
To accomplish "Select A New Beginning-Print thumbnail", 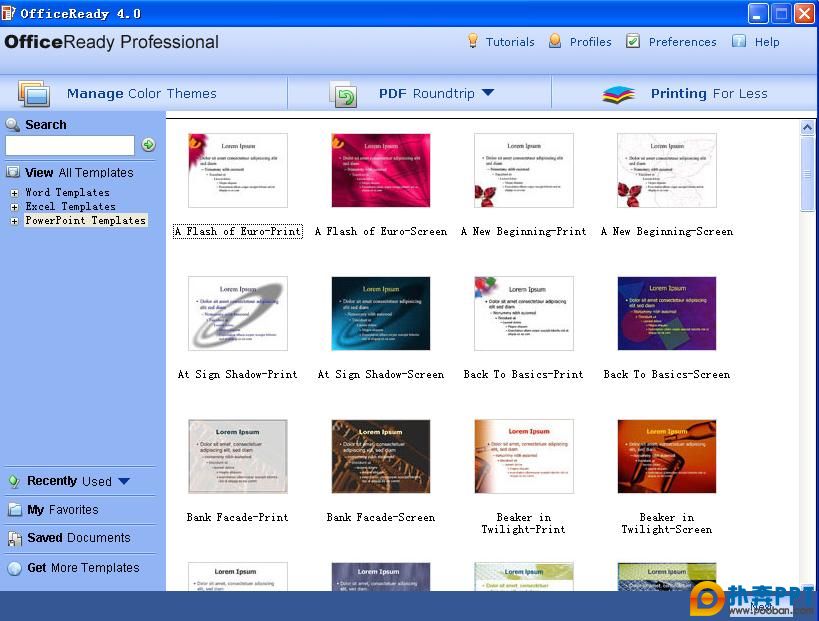I will [524, 170].
